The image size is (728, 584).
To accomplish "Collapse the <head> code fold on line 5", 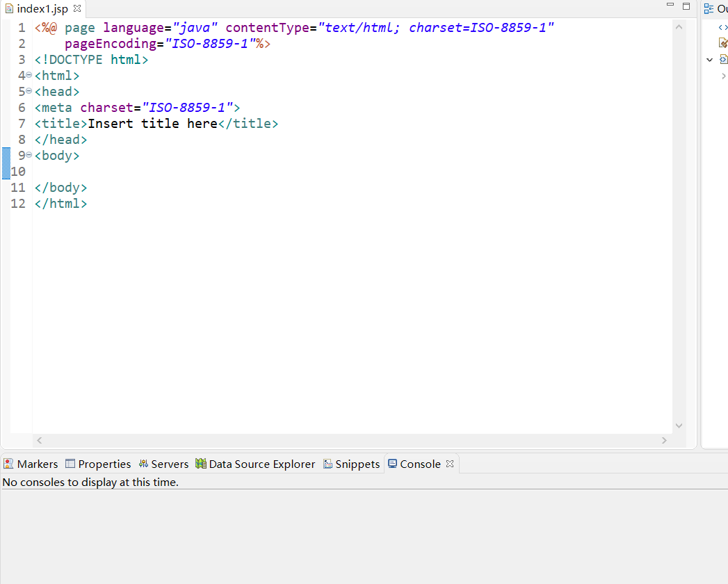I will (29, 91).
